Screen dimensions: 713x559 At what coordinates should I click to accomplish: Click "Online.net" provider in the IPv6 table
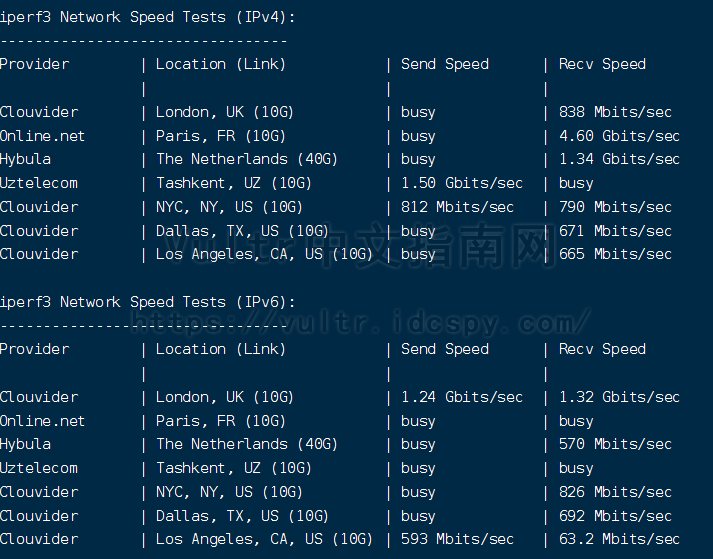pos(42,421)
